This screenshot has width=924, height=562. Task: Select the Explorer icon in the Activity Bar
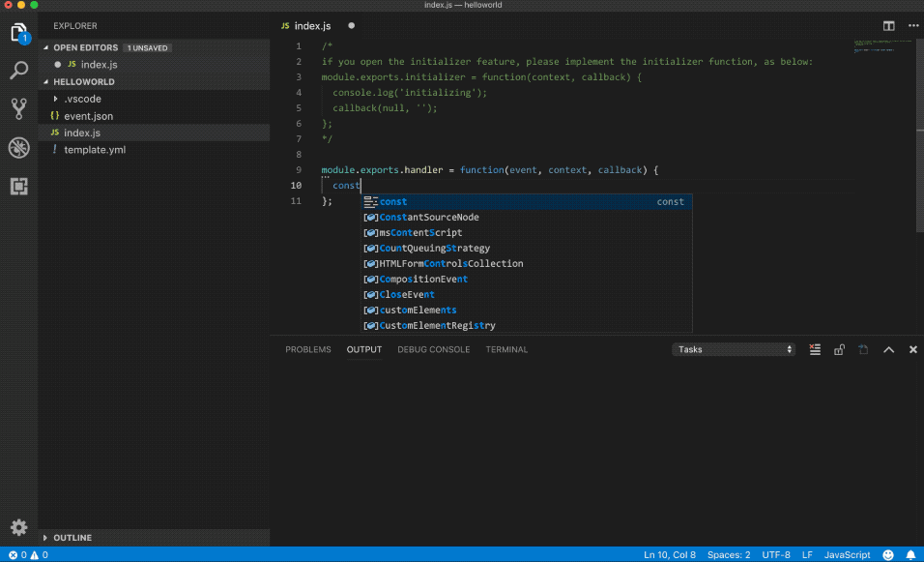(18, 31)
